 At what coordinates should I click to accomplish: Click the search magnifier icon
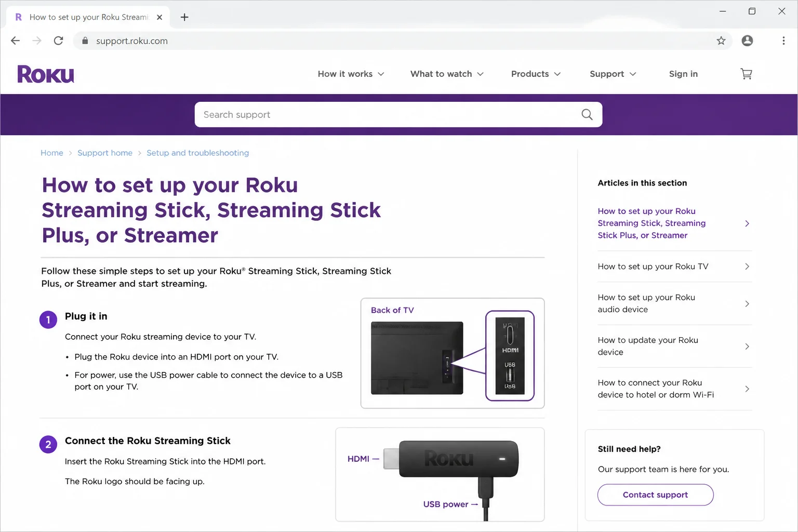click(x=587, y=114)
